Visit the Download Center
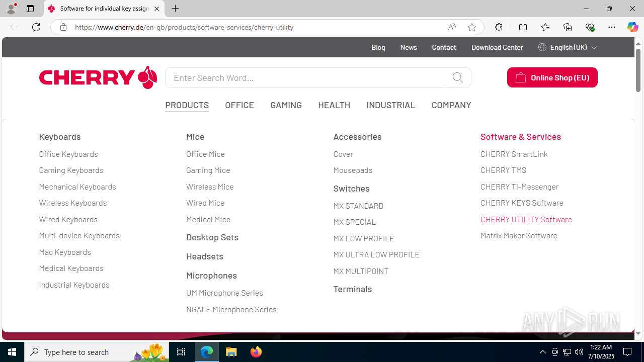Screen dimensions: 644x362 tap(497, 47)
